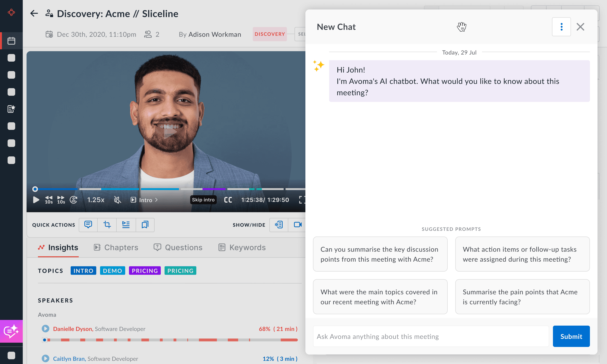Rewind the video 10 seconds
Image resolution: width=607 pixels, height=364 pixels.
(x=49, y=200)
